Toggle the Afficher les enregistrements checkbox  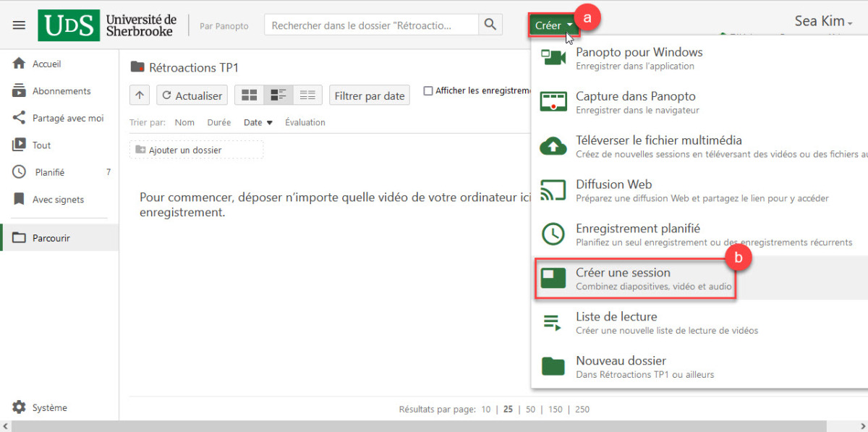click(x=428, y=91)
